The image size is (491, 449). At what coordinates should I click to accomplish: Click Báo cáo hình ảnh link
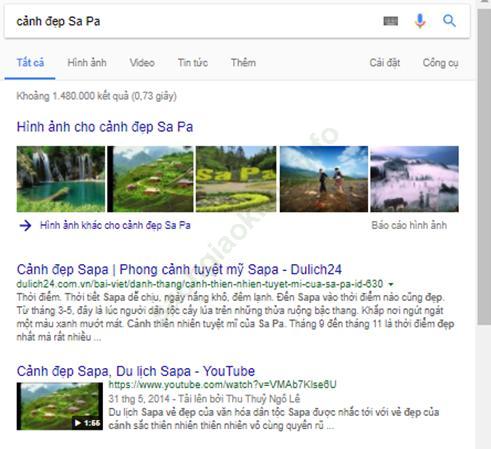tap(409, 225)
